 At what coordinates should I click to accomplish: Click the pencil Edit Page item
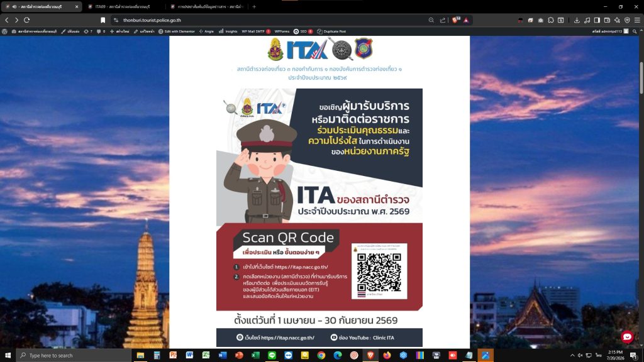144,31
